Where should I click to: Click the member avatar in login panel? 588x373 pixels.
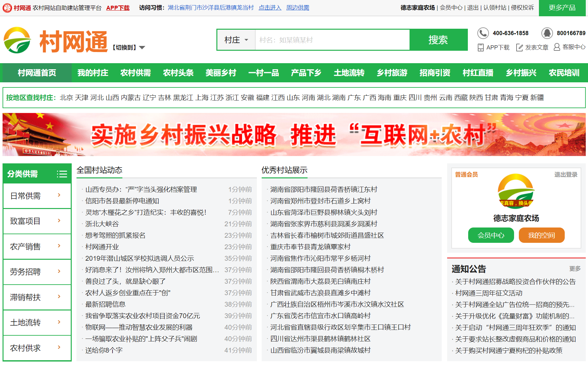516,191
